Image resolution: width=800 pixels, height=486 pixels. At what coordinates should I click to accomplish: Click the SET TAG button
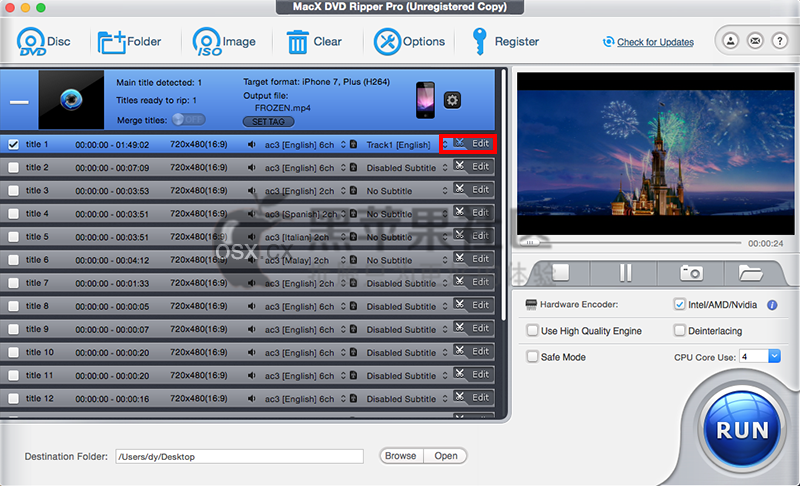pyautogui.click(x=268, y=122)
